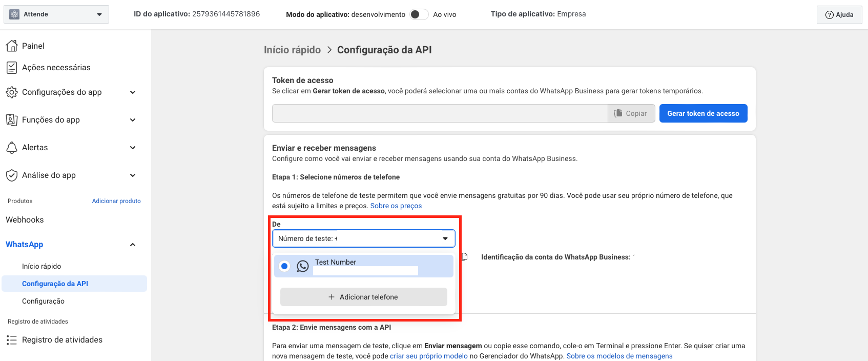Click the plus icon in Adicionar telefone
This screenshot has width=868, height=361.
coord(332,297)
